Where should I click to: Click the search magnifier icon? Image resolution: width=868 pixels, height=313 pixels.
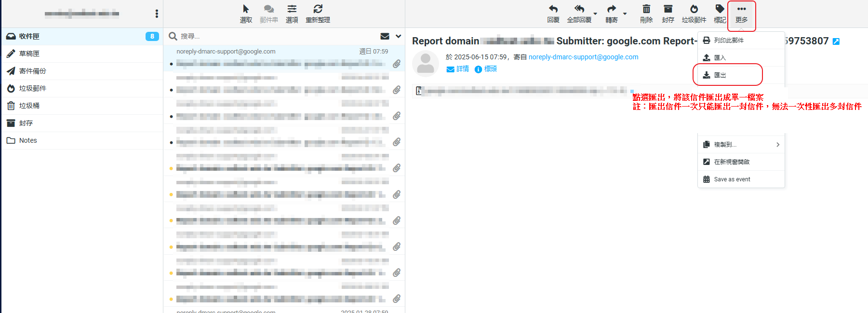(x=173, y=36)
